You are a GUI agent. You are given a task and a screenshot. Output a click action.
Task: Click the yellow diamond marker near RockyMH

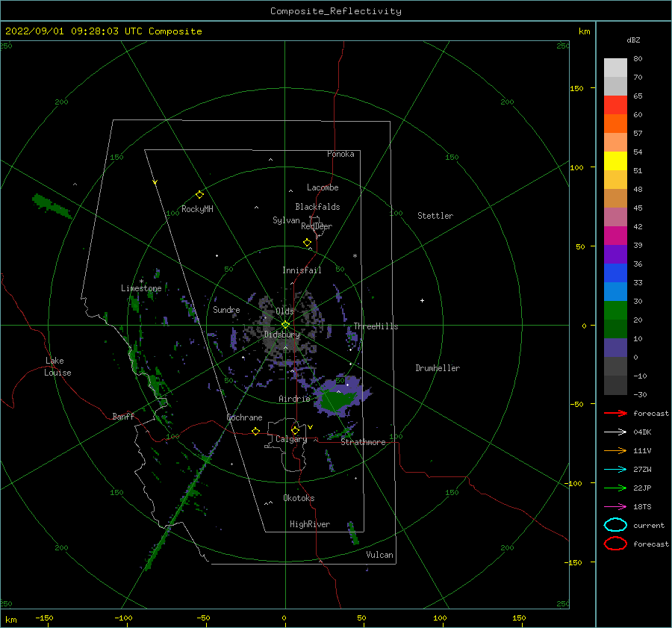click(x=199, y=195)
